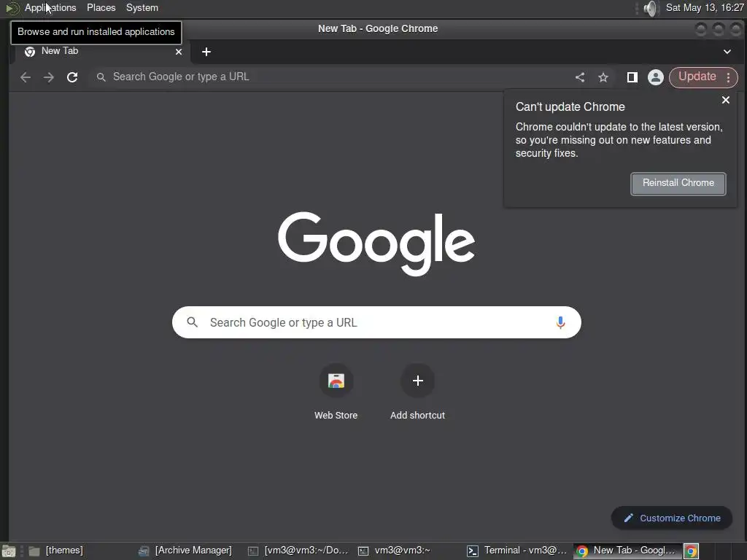The width and height of the screenshot is (747, 560).
Task: Bookmark this tab with the star icon
Action: (603, 77)
